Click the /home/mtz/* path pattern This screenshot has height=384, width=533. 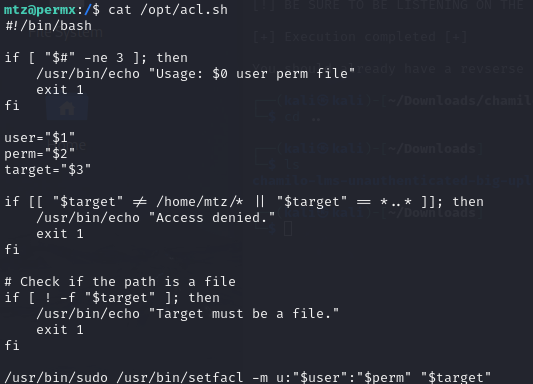coord(200,202)
